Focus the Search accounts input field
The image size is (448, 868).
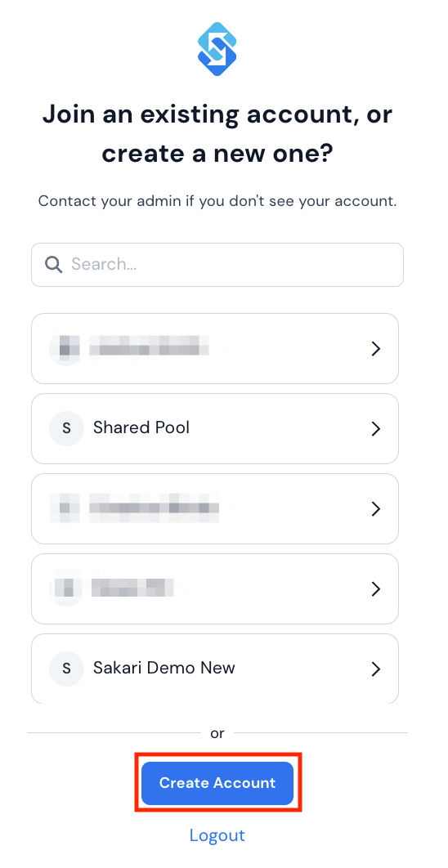(217, 265)
